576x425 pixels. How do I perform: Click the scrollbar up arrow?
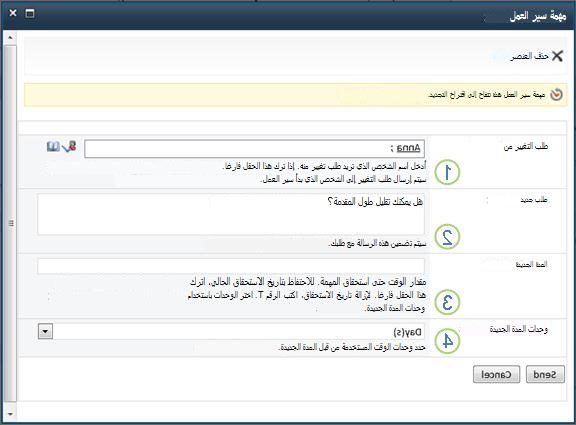coord(11,37)
